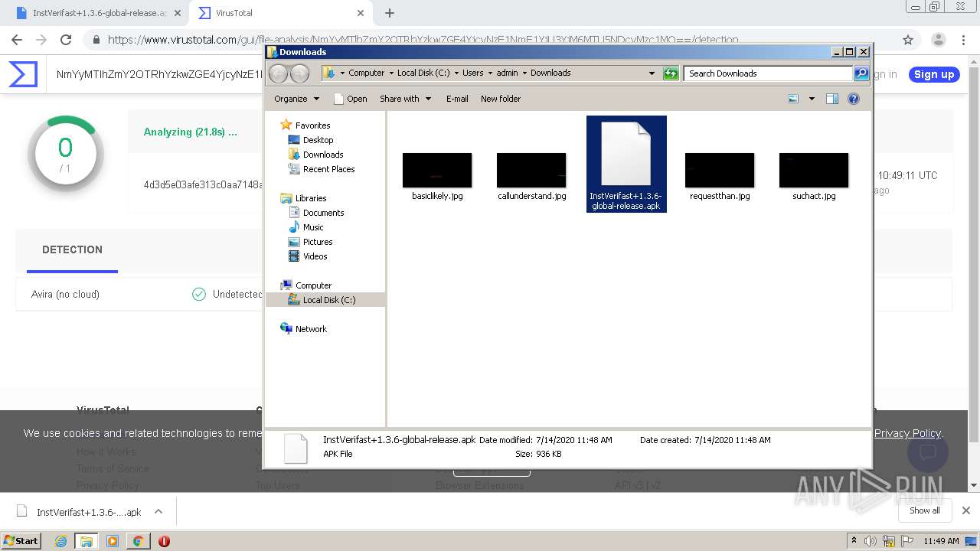Expand address bar history dropdown
Viewport: 980px width, 551px height.
(652, 73)
